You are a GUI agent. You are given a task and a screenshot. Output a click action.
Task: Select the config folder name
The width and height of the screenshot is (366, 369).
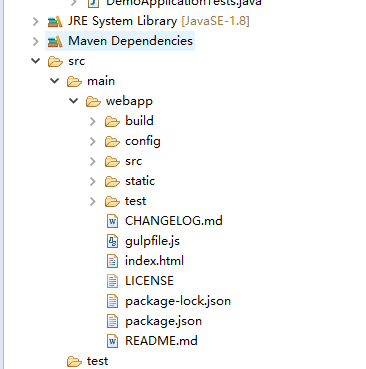(143, 141)
